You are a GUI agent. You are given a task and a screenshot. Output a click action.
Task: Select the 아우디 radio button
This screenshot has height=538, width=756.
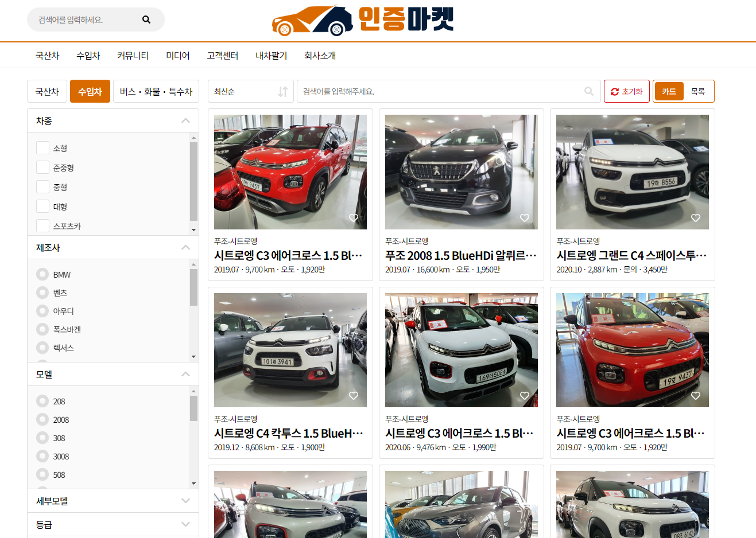(42, 311)
